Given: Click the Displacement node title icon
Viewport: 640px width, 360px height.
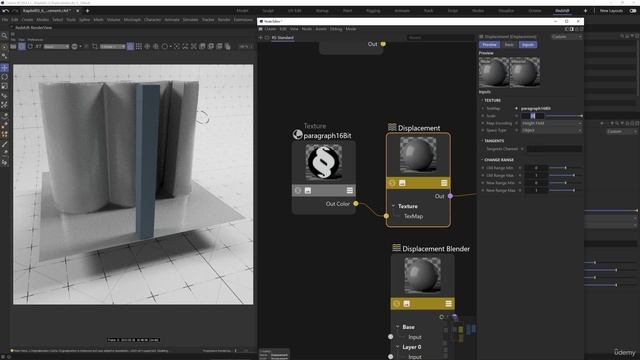Looking at the screenshot, I should coord(392,128).
